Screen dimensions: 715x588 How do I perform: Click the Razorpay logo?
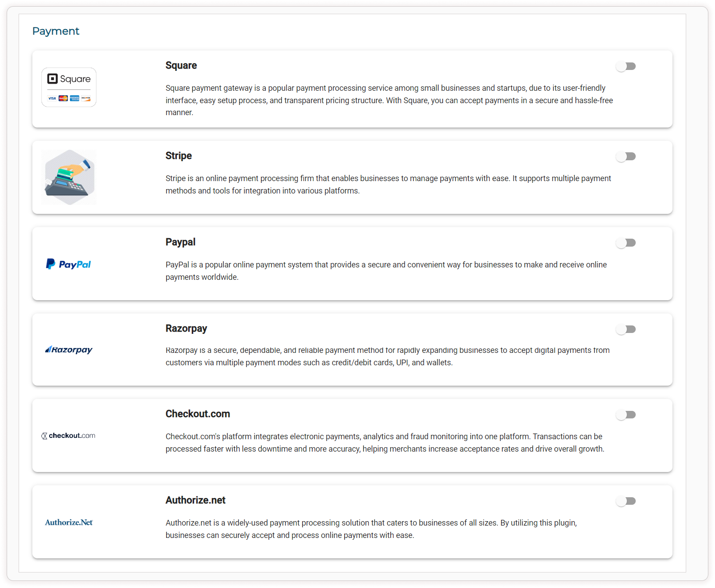pos(69,350)
